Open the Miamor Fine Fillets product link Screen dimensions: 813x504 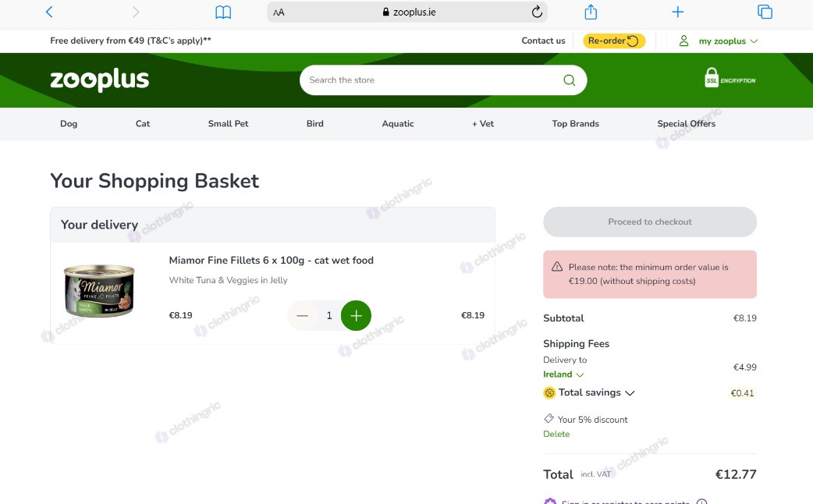point(272,261)
